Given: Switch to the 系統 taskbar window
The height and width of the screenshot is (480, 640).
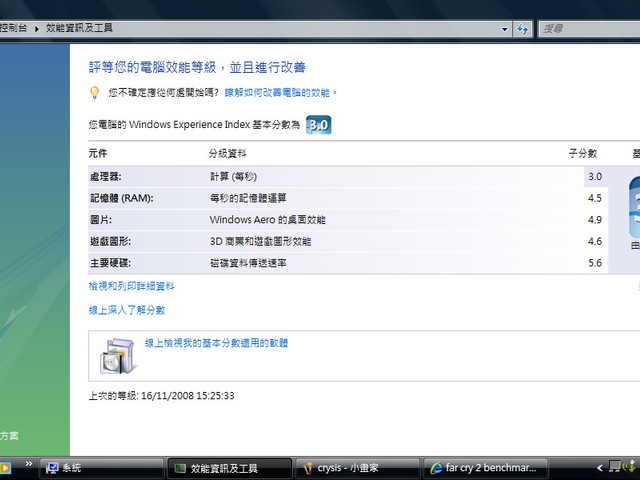Looking at the screenshot, I should (x=101, y=468).
